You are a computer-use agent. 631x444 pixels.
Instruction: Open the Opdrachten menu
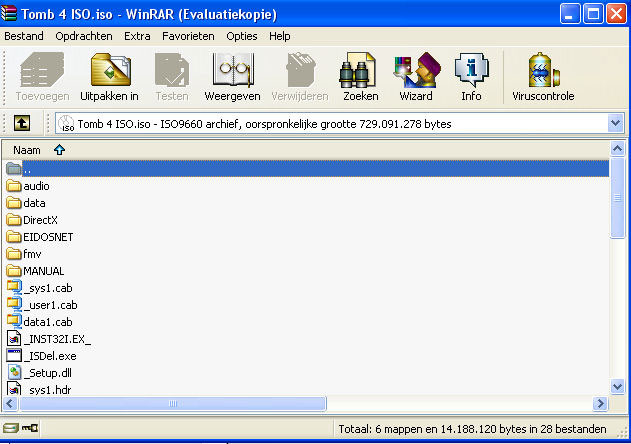[84, 36]
